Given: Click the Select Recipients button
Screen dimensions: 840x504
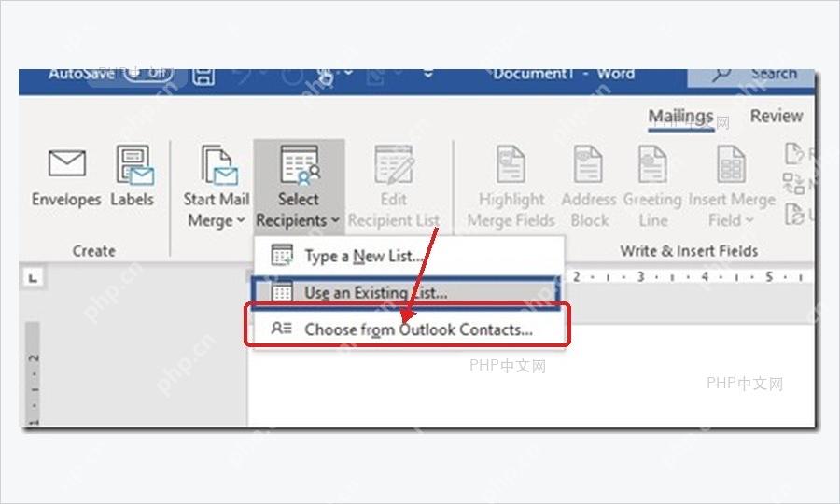Looking at the screenshot, I should coord(299,187).
